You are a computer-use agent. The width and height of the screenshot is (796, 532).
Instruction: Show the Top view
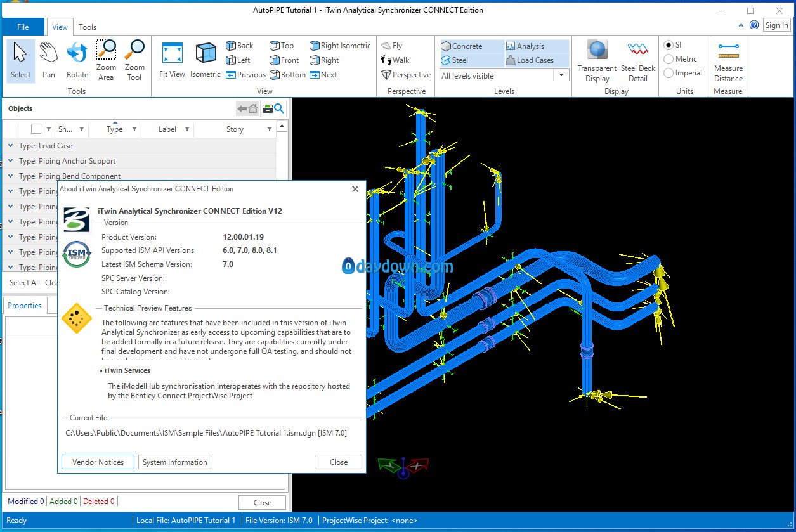click(282, 46)
